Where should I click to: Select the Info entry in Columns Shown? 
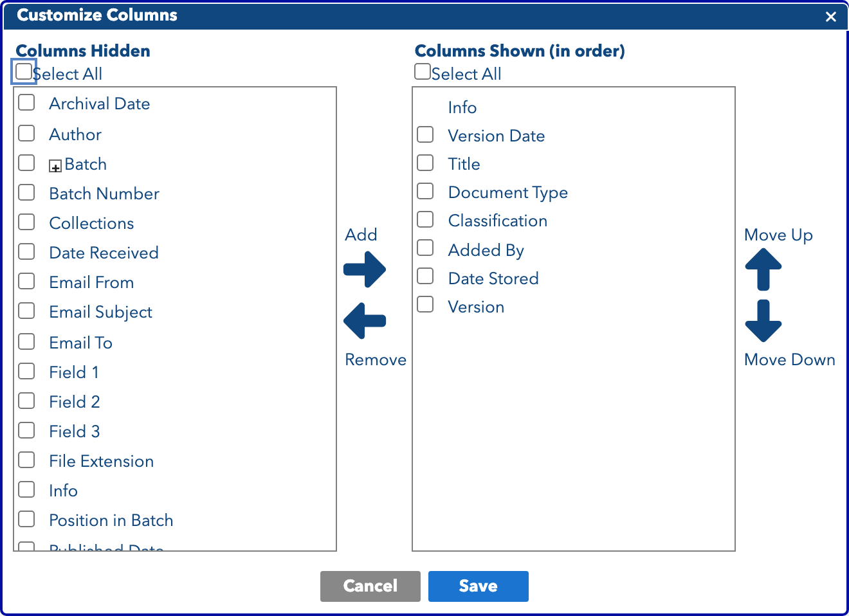click(462, 107)
